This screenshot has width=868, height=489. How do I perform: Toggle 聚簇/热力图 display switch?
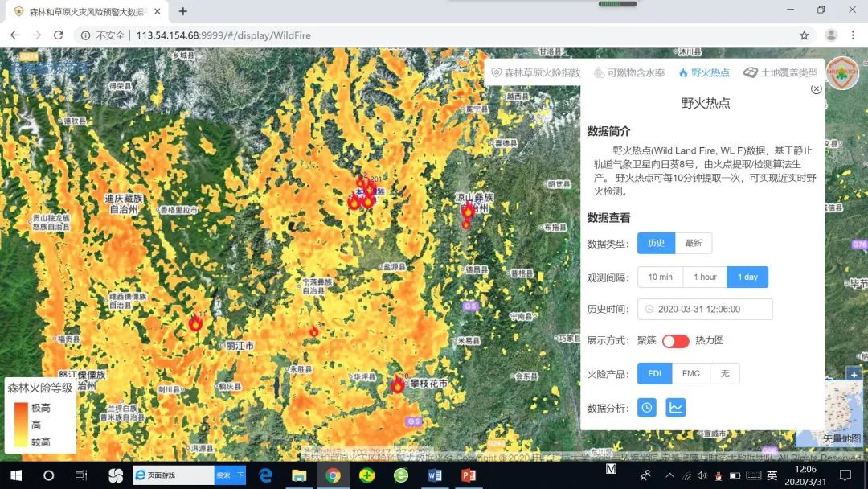click(675, 340)
